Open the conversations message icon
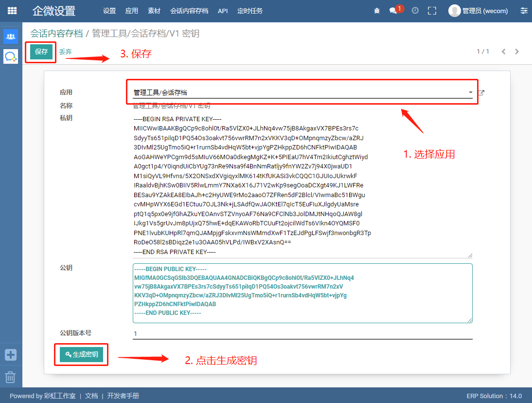Image resolution: width=532 pixels, height=403 pixels. point(393,11)
